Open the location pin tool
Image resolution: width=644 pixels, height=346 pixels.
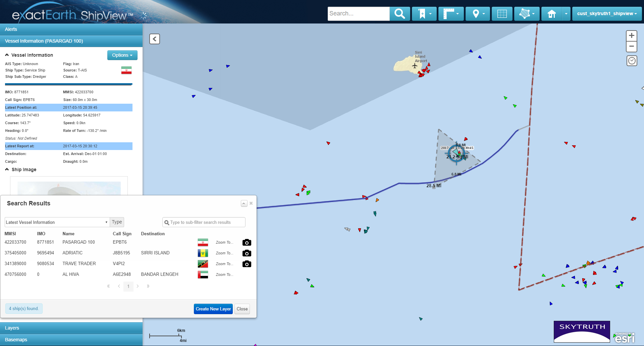click(x=478, y=14)
